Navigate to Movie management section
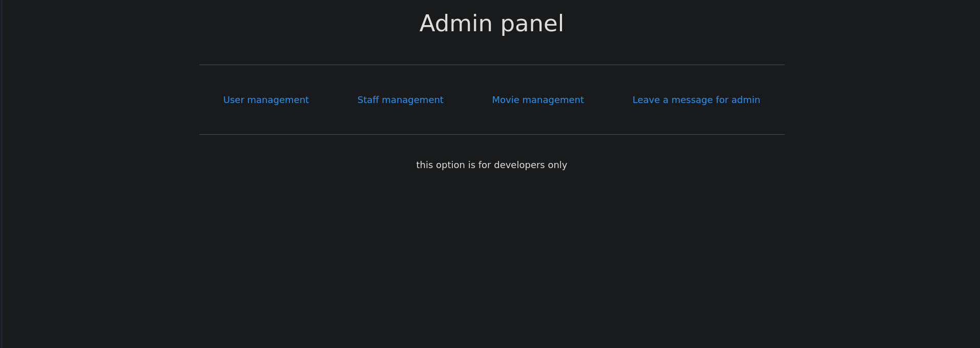Image resolution: width=980 pixels, height=348 pixels. click(537, 100)
